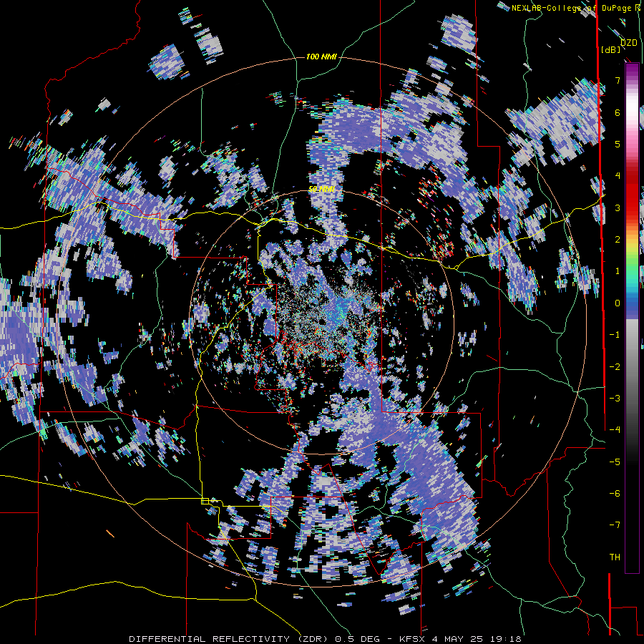
Task: Click the 0 dB value on the scale
Action: tap(618, 303)
